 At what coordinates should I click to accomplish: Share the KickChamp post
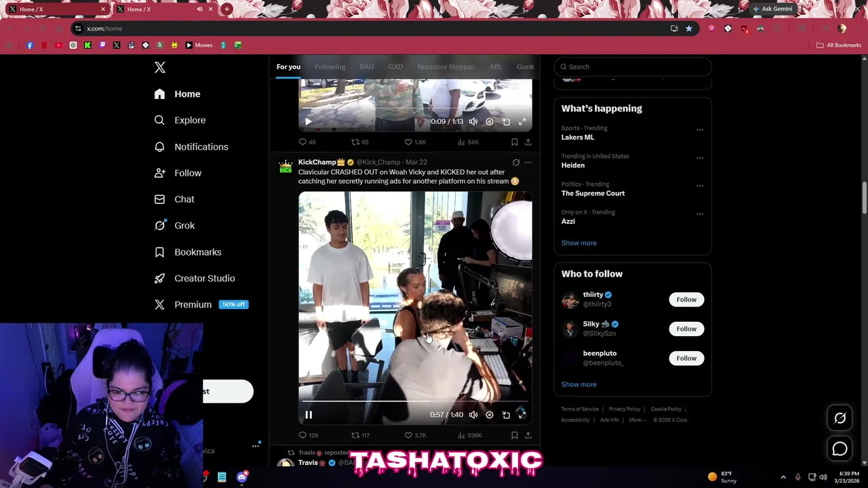pos(528,435)
